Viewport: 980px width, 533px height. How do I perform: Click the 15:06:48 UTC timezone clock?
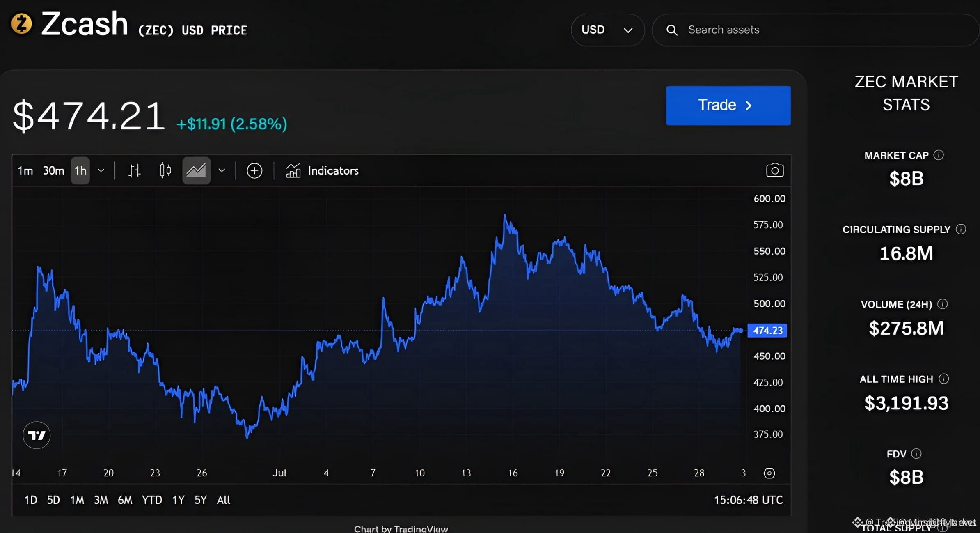coord(748,500)
